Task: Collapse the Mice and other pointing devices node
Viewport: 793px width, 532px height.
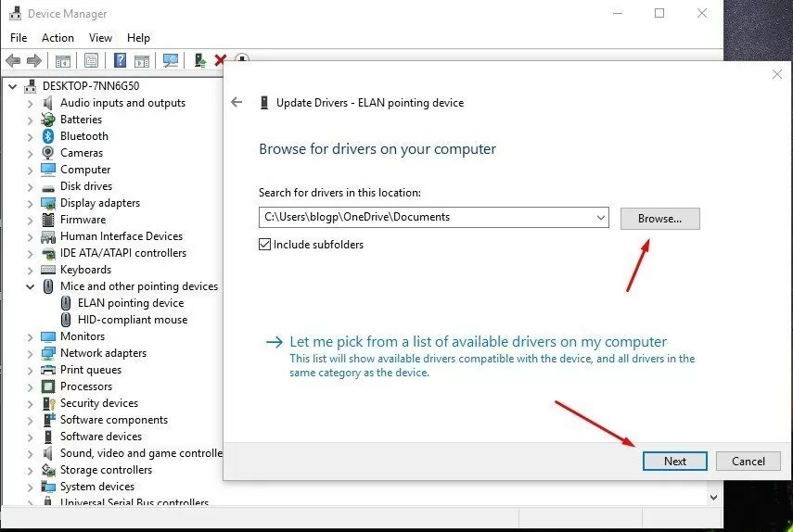Action: coord(31,287)
